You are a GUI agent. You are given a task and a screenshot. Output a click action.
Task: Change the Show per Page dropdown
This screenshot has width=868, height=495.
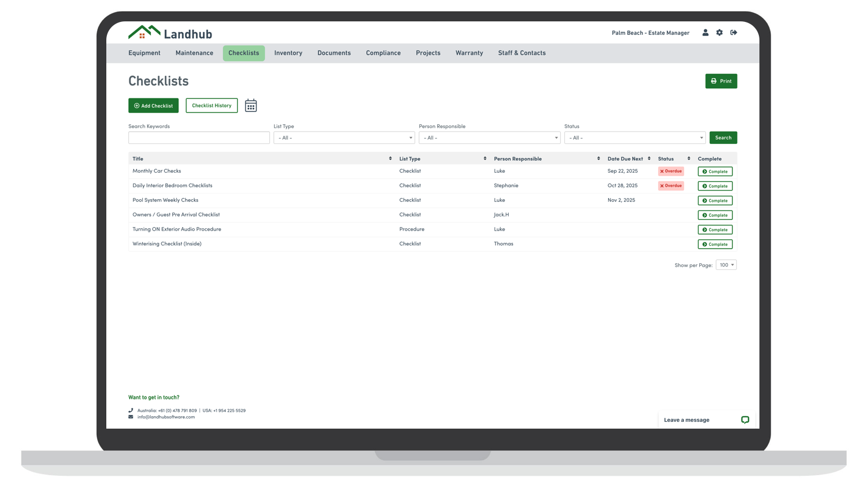tap(726, 265)
